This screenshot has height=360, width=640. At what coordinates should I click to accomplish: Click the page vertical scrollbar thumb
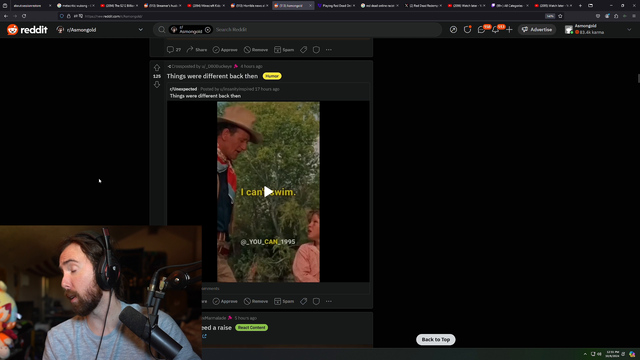(638, 78)
